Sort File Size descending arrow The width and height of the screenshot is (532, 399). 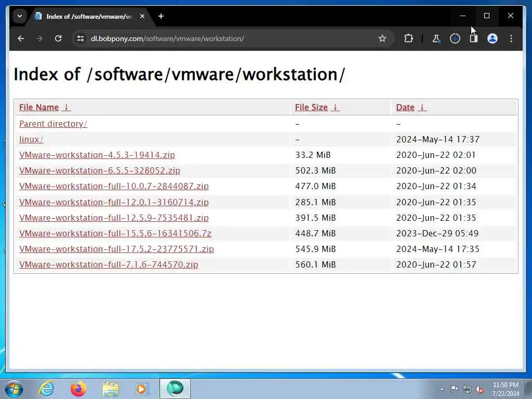click(x=335, y=107)
